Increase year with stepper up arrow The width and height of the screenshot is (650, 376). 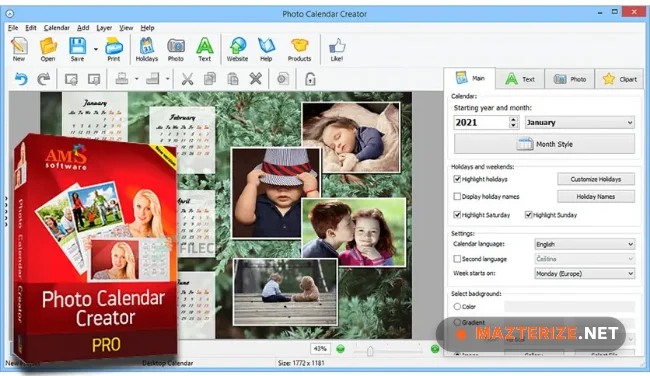point(514,119)
